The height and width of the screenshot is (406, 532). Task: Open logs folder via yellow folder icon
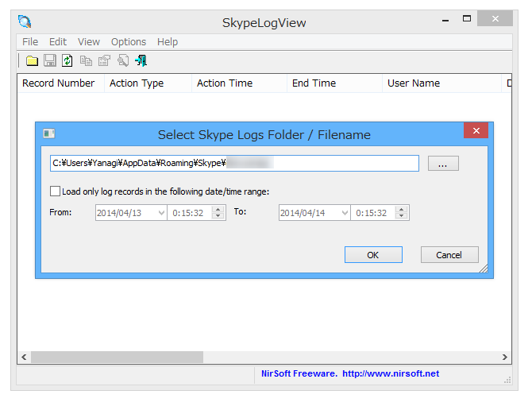33,61
